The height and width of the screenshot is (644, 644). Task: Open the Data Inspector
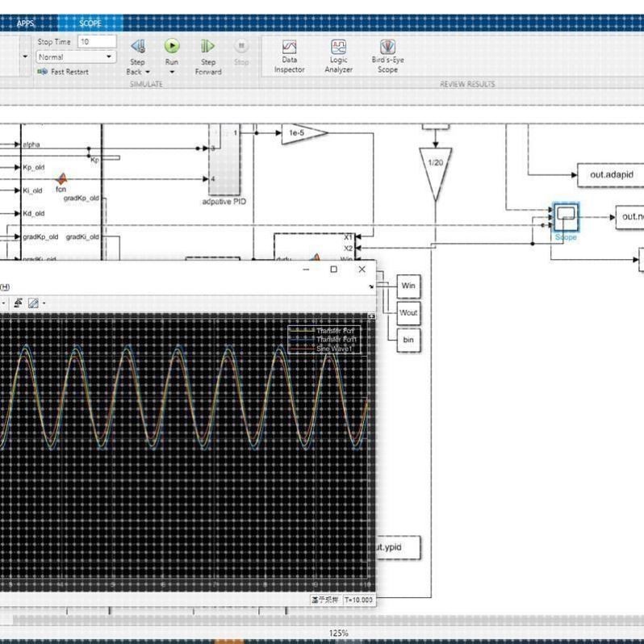coord(289,48)
